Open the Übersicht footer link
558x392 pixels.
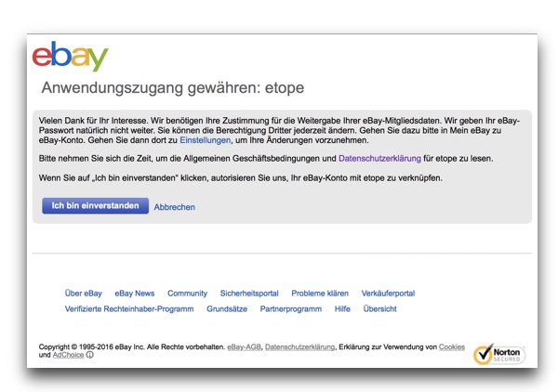pos(379,308)
